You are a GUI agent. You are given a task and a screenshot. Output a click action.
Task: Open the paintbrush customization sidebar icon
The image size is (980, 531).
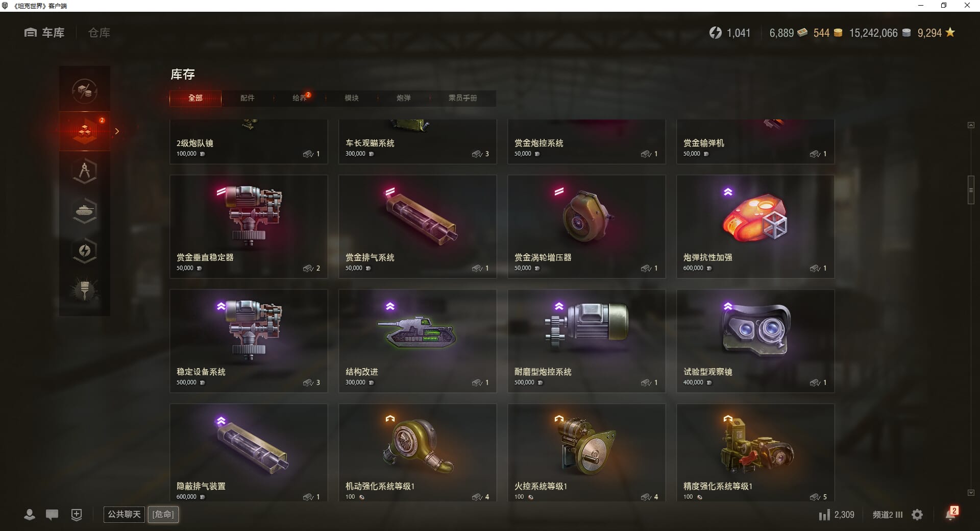pos(85,290)
